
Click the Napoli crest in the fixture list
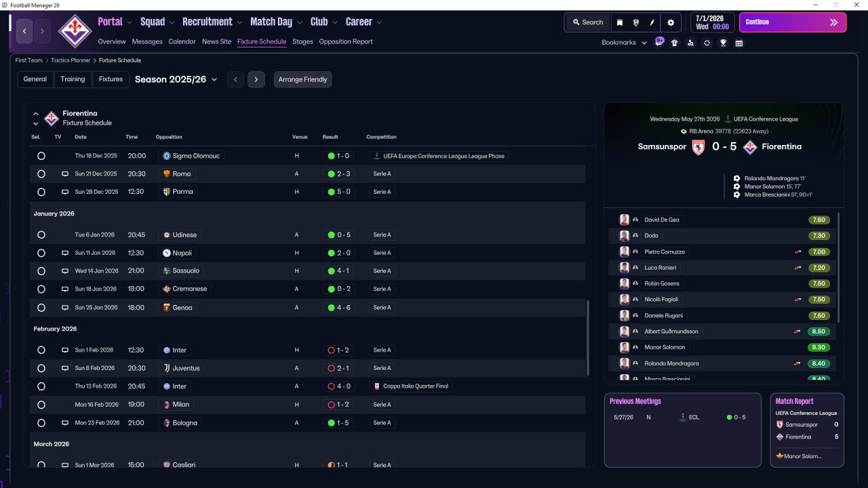click(x=167, y=253)
